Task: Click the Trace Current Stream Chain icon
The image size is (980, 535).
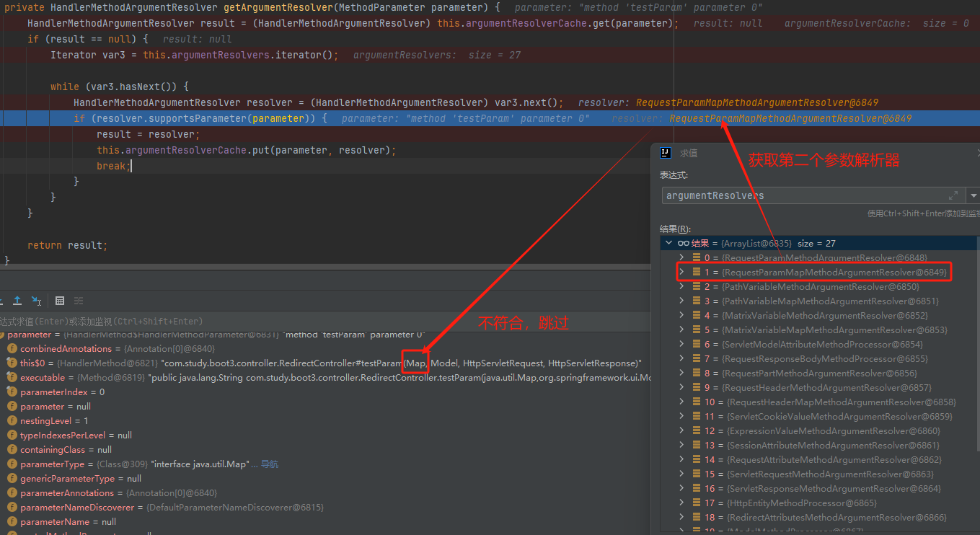Action: click(79, 301)
